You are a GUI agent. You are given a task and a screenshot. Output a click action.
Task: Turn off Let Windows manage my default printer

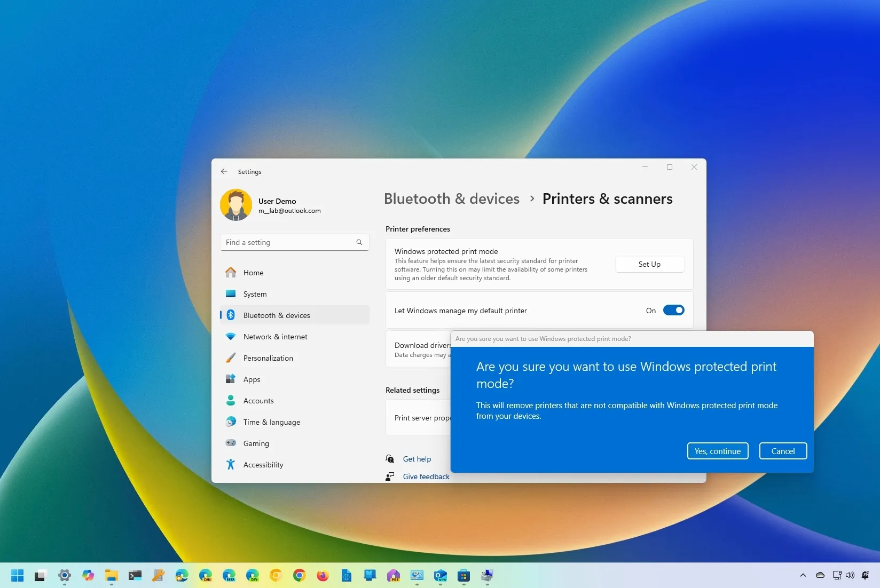pos(674,310)
